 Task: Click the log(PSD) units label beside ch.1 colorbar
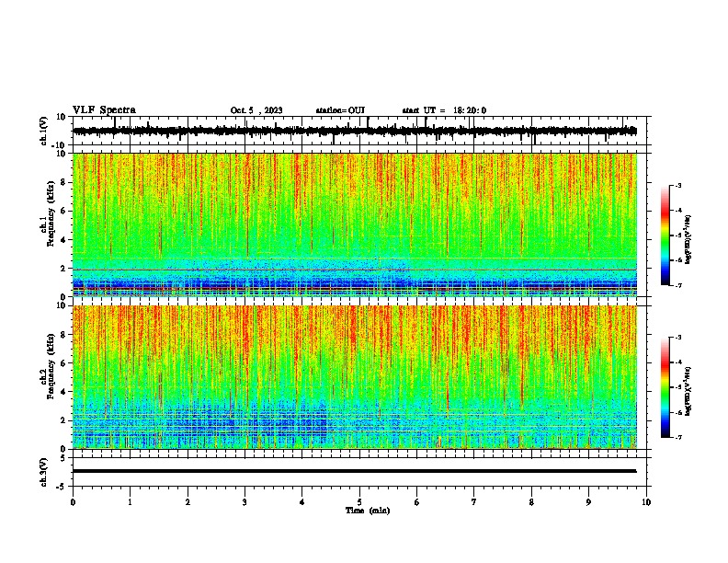click(x=688, y=240)
